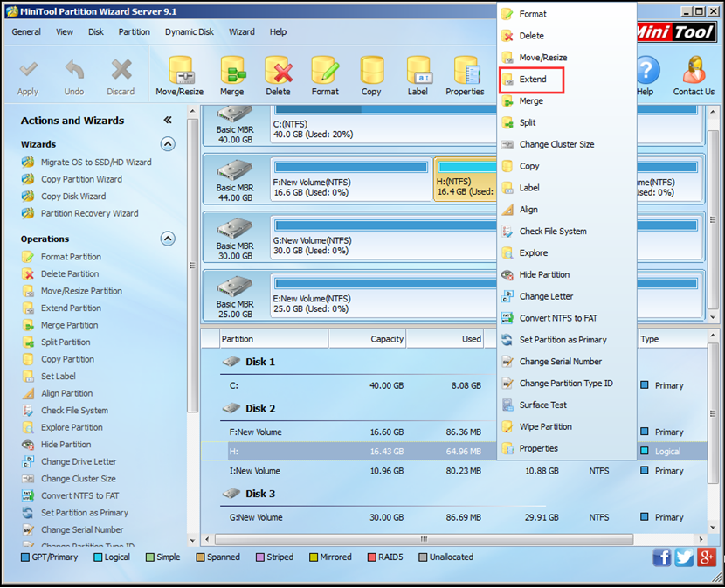Click the Merge toolbar icon
The image size is (725, 588).
pos(232,71)
